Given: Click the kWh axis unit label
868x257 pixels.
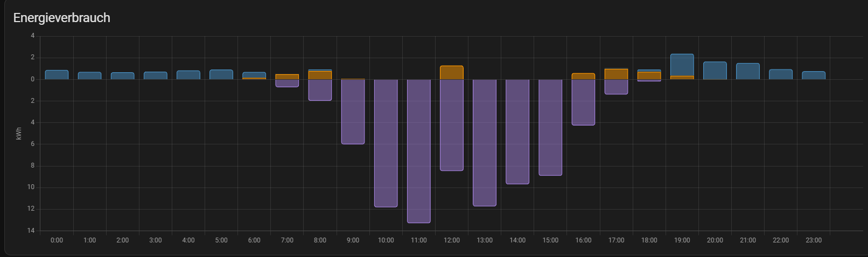Looking at the screenshot, I should point(19,134).
